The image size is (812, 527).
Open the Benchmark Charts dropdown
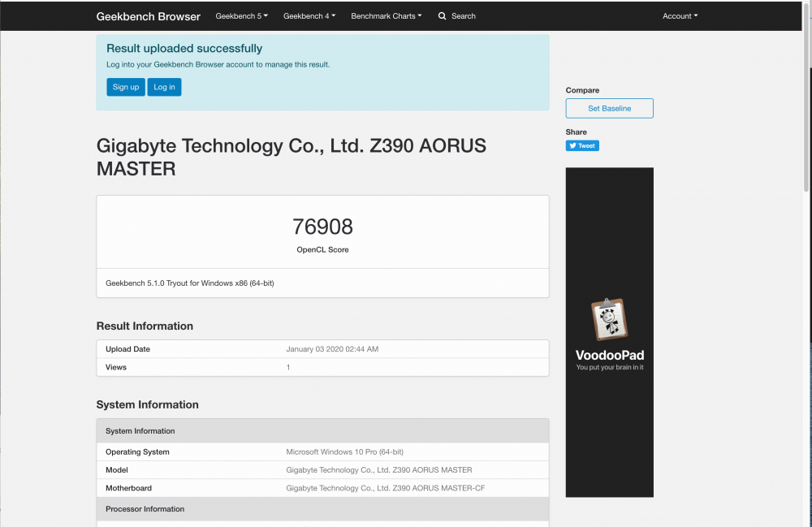[x=387, y=16]
